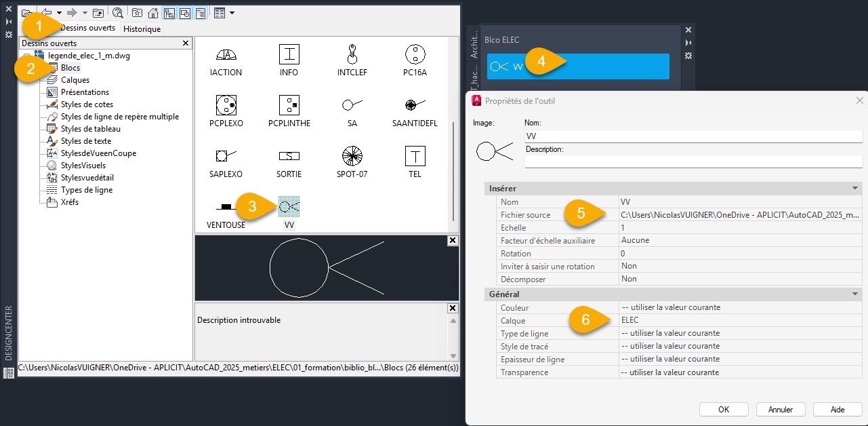868x426 pixels.
Task: Click the Home (house) toolbar icon
Action: pyautogui.click(x=153, y=12)
